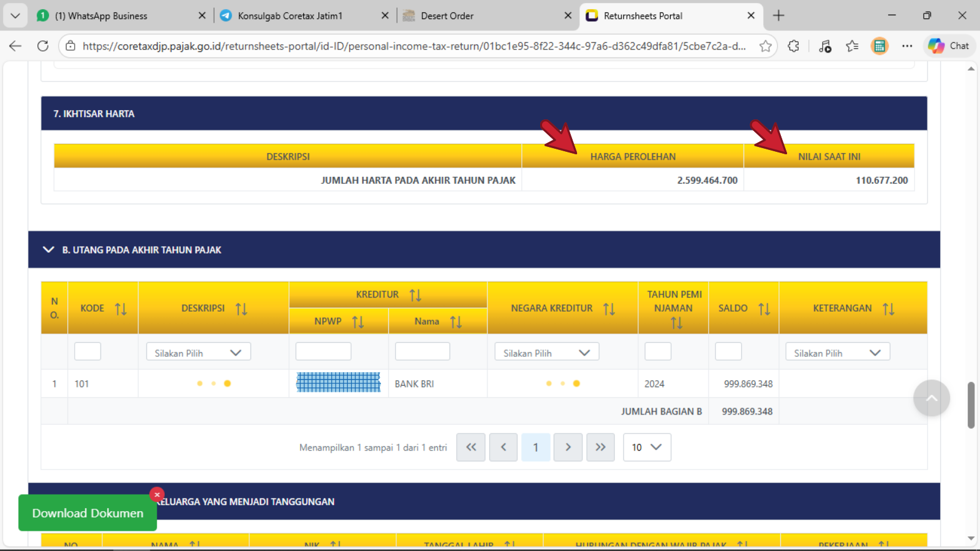Sort by NEGARA KREDITUR column icon
Image resolution: width=980 pixels, height=551 pixels.
[609, 309]
